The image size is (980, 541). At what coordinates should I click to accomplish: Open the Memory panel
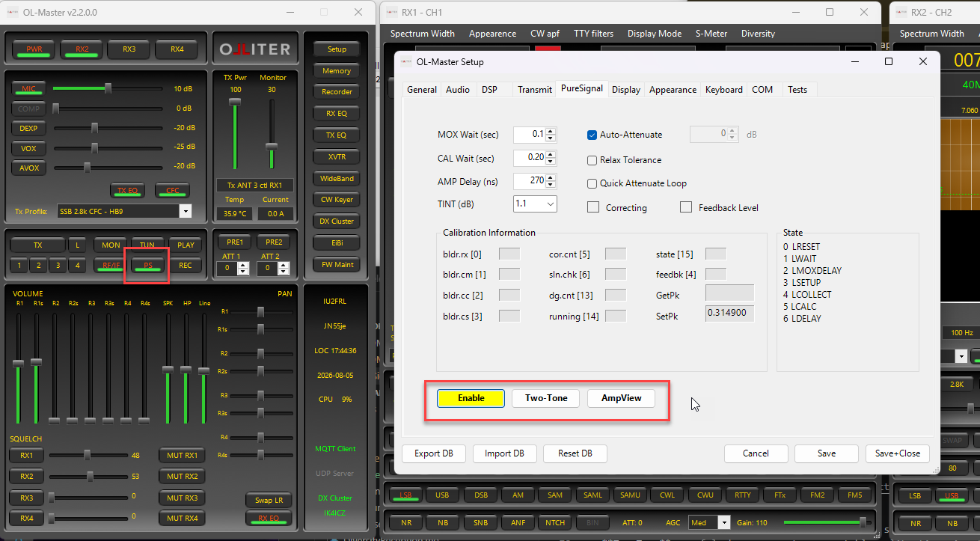click(337, 71)
